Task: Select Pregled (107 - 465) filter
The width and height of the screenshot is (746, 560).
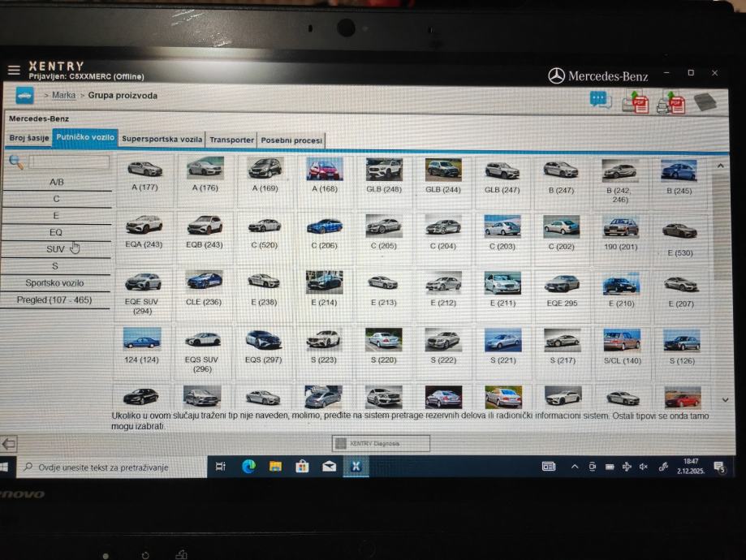Action: pyautogui.click(x=54, y=300)
